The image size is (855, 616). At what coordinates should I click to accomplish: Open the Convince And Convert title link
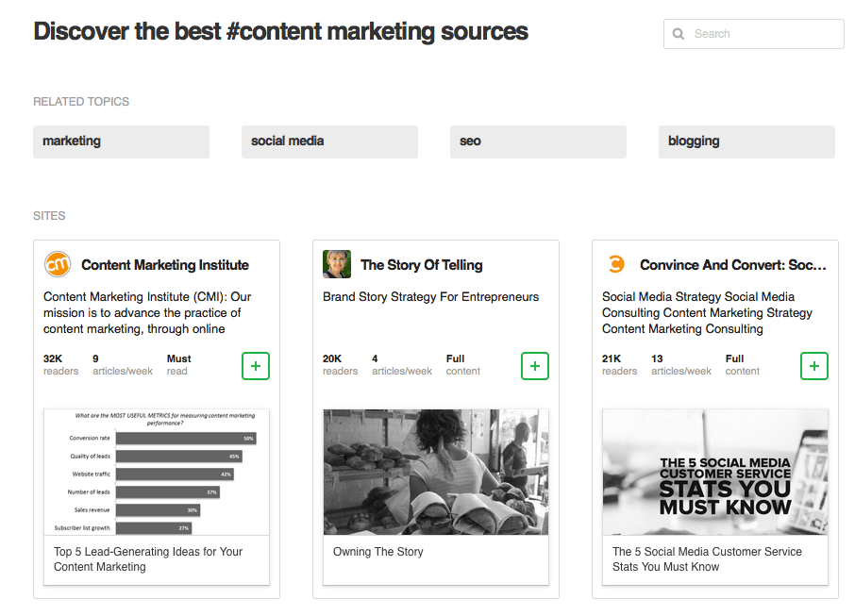(732, 265)
